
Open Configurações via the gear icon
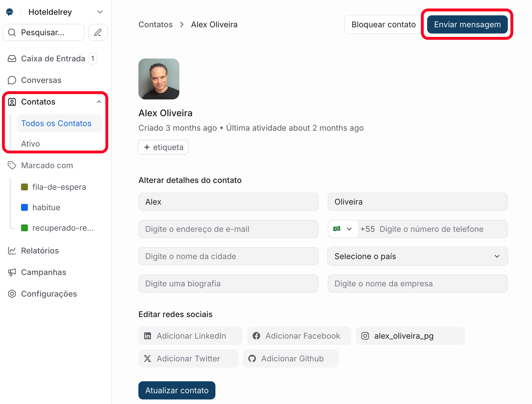pyautogui.click(x=12, y=294)
